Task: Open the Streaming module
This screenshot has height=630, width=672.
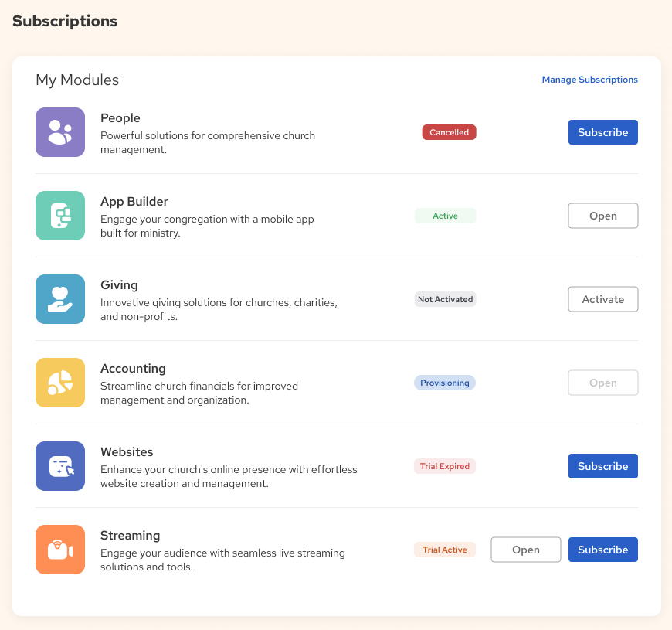Action: pyautogui.click(x=525, y=549)
